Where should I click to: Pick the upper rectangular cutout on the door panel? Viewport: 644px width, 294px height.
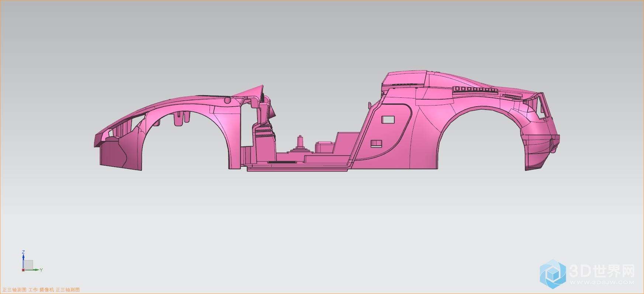click(388, 120)
